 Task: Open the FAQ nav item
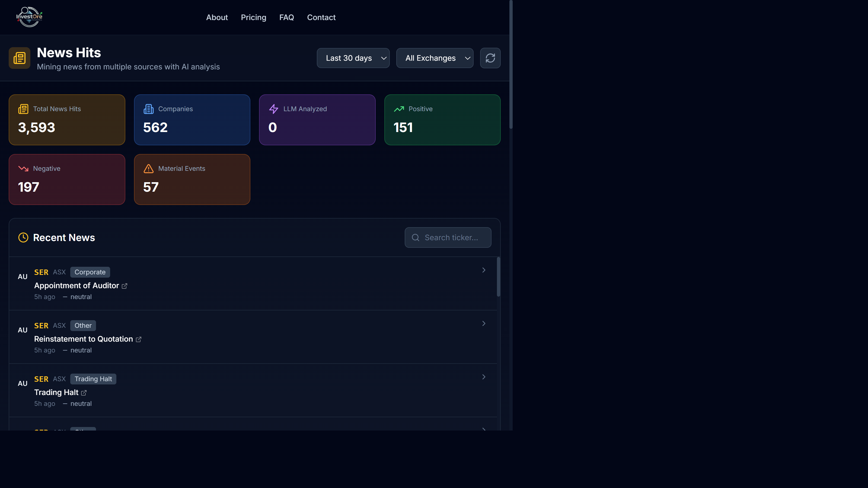click(x=286, y=17)
